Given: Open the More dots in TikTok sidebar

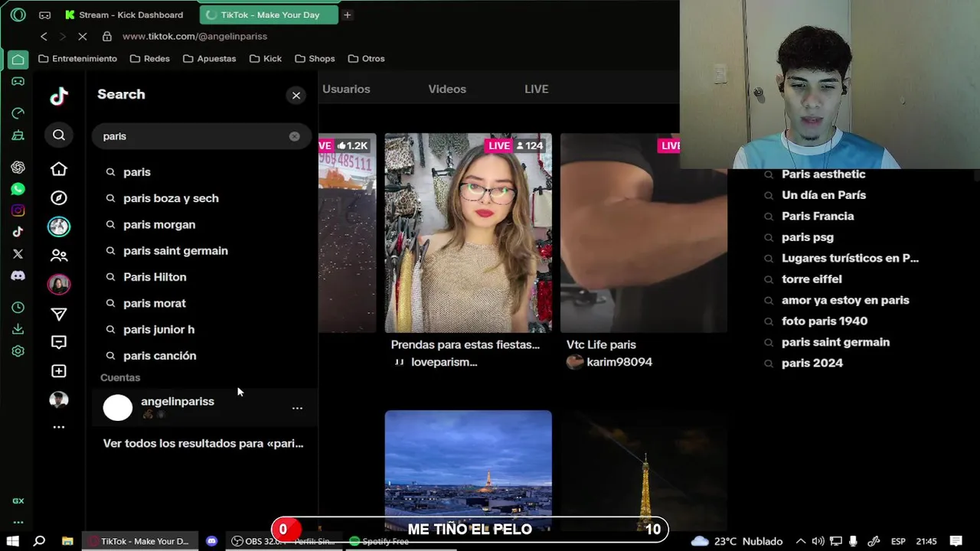Looking at the screenshot, I should point(59,427).
